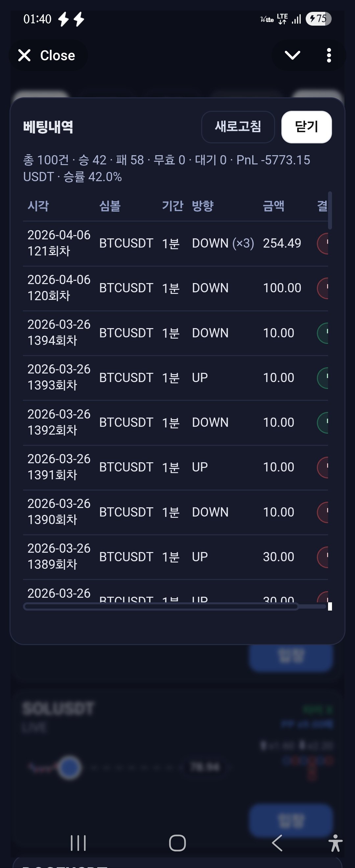This screenshot has width=355, height=868.
Task: Click the 금액 column header
Action: tap(273, 205)
